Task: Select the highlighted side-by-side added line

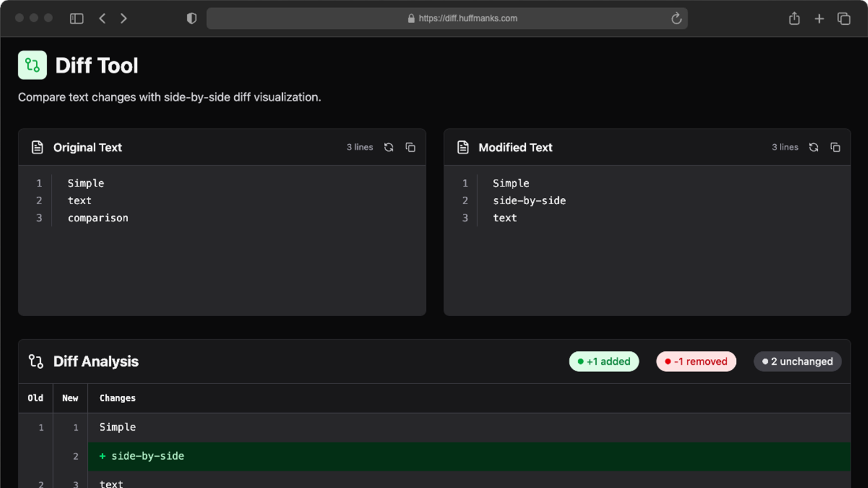Action: (x=148, y=456)
